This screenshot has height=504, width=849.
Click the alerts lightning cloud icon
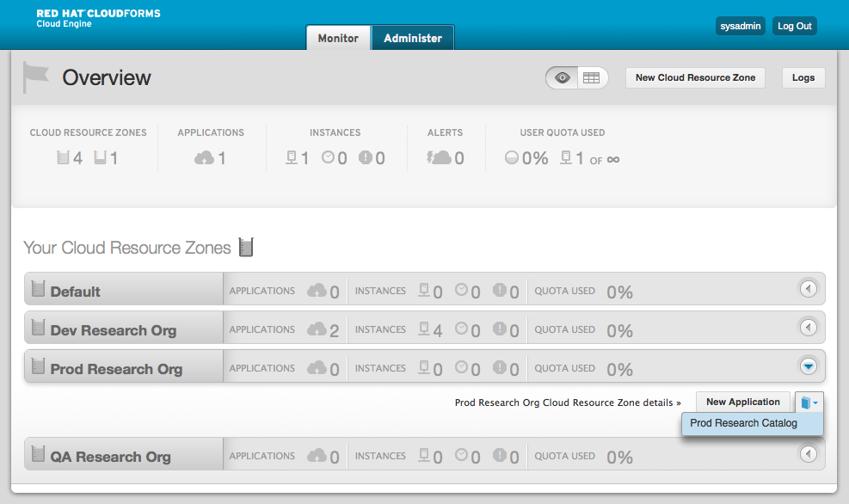439,158
